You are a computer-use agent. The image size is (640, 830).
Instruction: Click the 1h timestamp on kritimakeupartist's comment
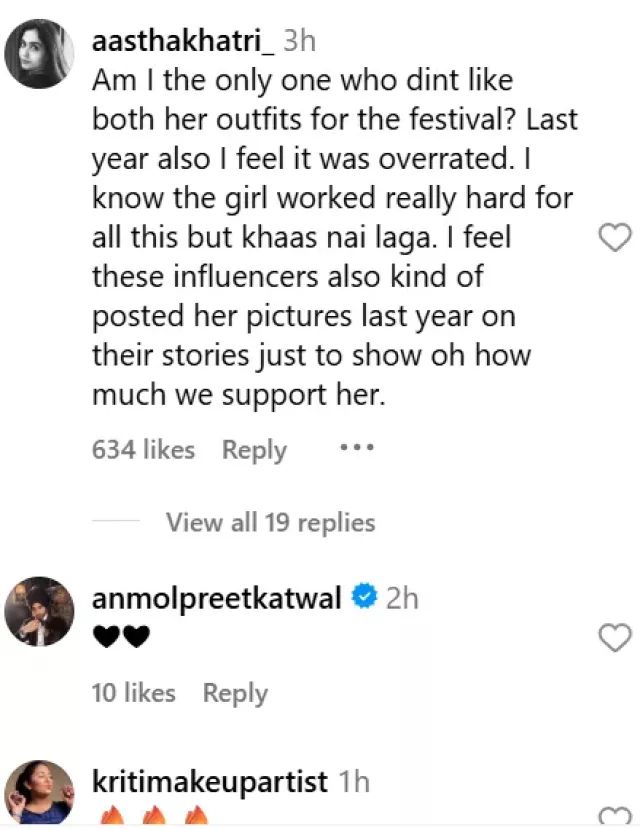pyautogui.click(x=356, y=780)
